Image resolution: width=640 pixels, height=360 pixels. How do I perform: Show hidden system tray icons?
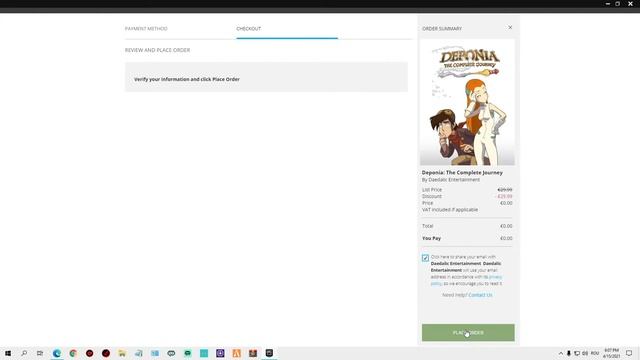coord(561,353)
